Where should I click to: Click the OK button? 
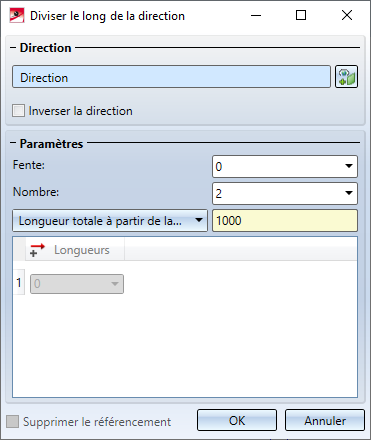click(237, 420)
